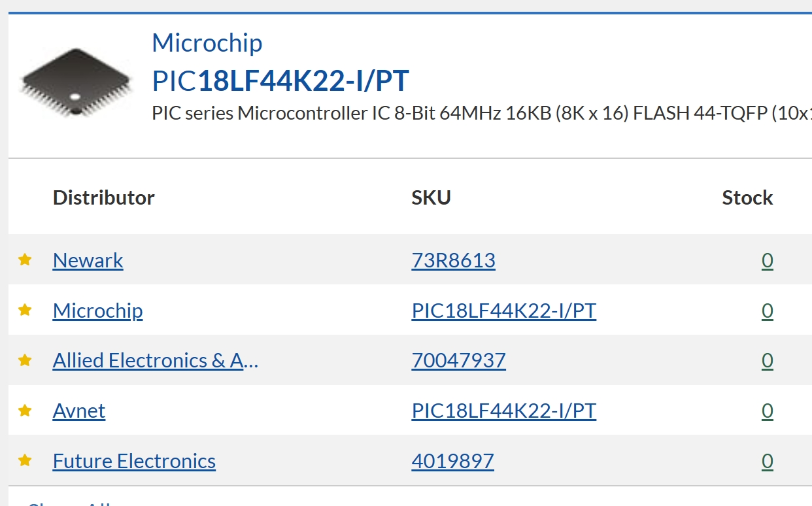Open the Microchip manufacturer link in header
The height and width of the screenshot is (506, 812).
click(x=207, y=43)
